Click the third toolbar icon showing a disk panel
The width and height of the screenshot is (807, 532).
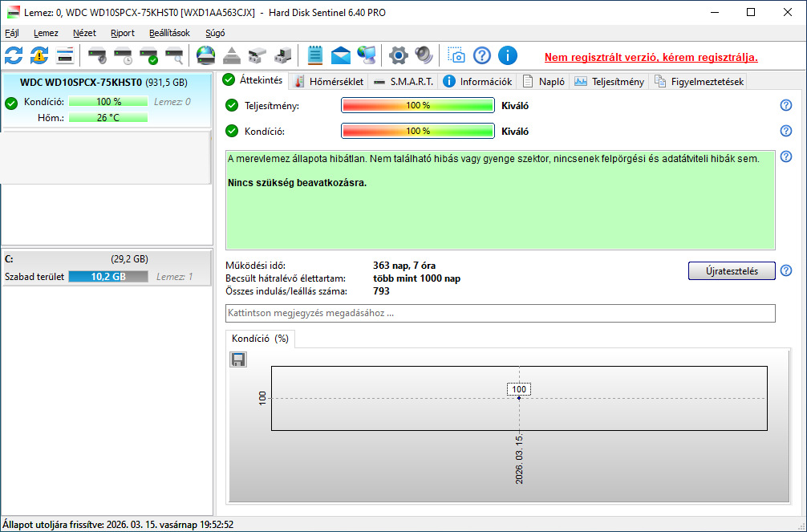point(65,55)
